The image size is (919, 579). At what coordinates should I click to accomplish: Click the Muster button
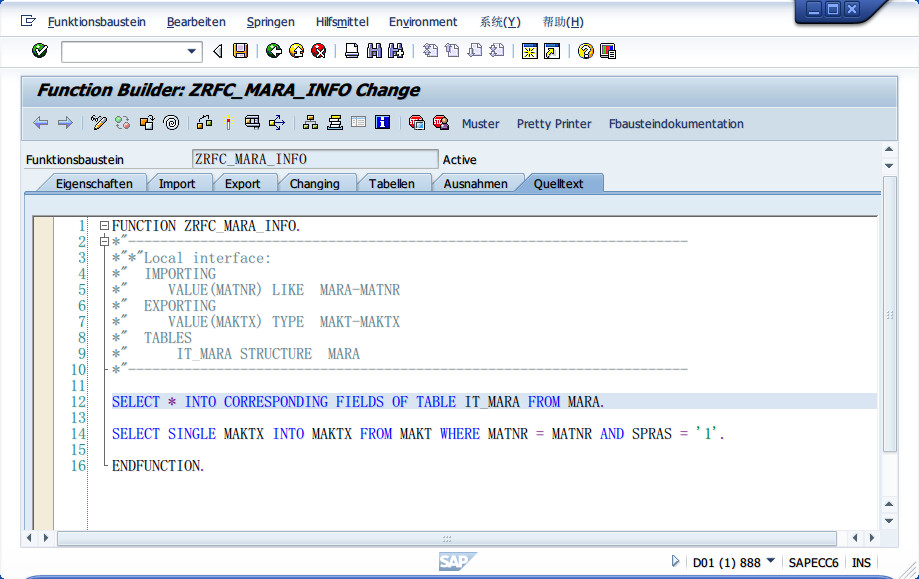(x=481, y=124)
